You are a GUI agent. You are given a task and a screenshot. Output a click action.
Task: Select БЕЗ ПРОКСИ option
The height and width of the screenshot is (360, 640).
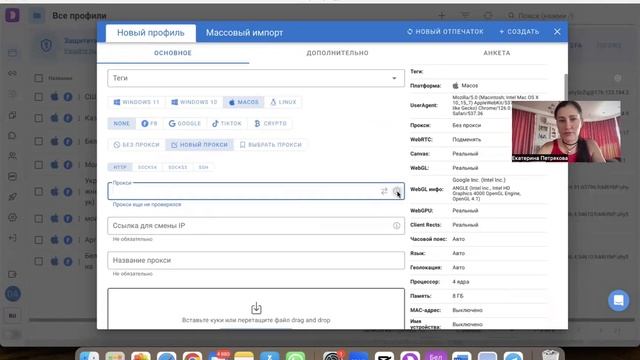click(136, 144)
